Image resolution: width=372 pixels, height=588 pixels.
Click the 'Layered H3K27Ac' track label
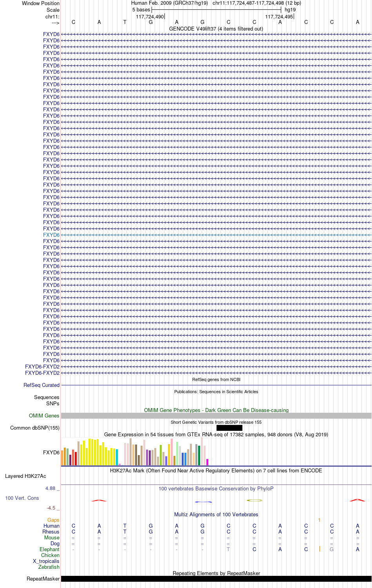[25, 476]
